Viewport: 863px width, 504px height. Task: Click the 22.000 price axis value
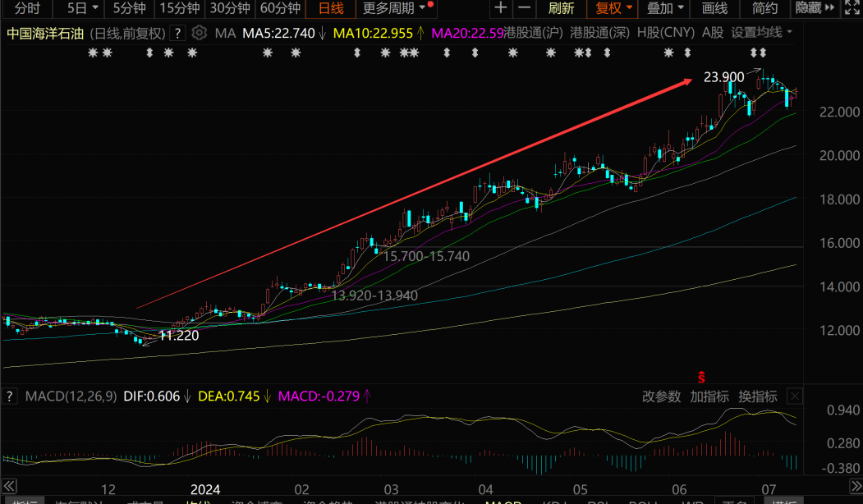click(x=839, y=112)
